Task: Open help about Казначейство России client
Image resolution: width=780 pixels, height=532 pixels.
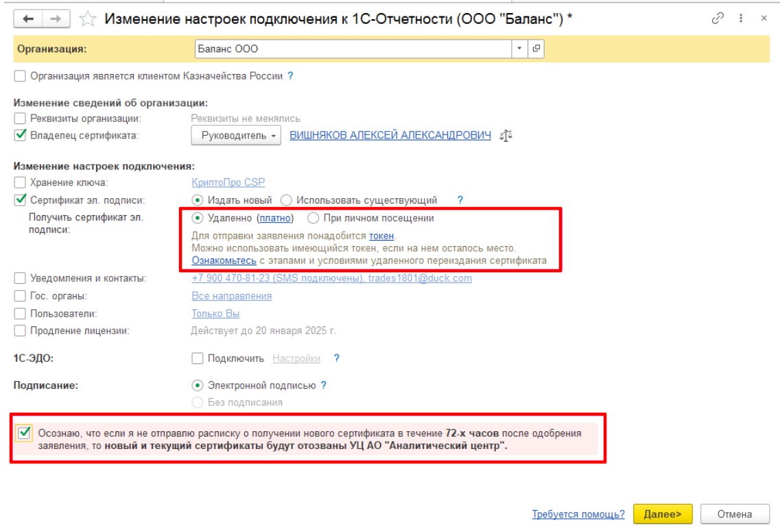Action: pyautogui.click(x=290, y=76)
